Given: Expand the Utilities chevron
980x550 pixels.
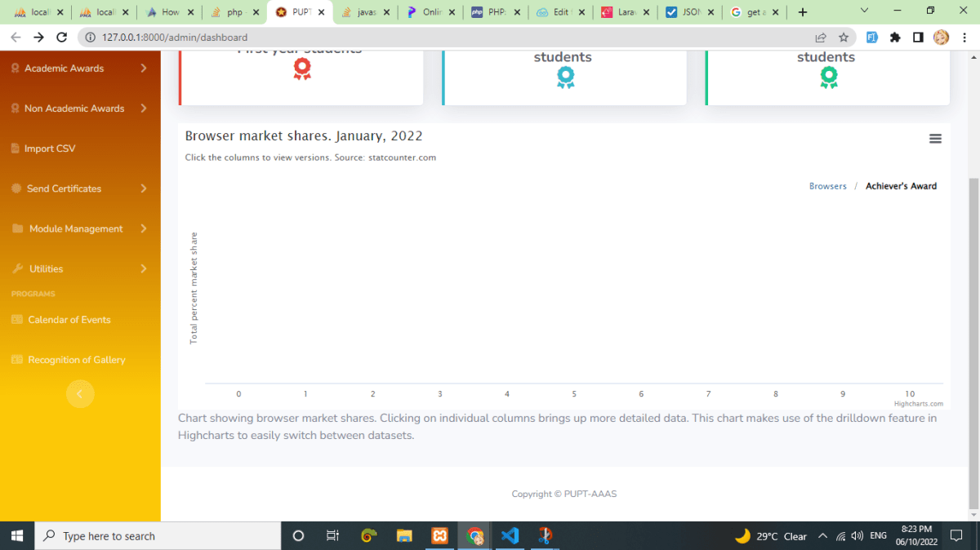Looking at the screenshot, I should pyautogui.click(x=144, y=268).
